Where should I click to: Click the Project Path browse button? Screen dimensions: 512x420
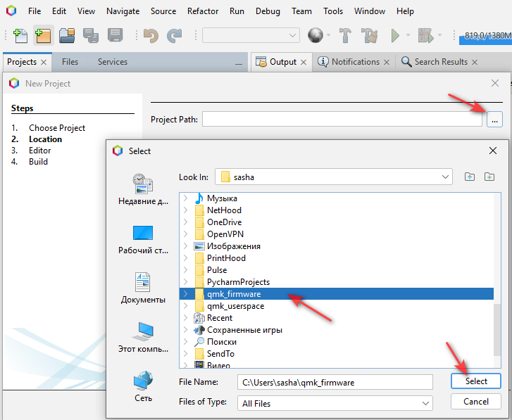[x=494, y=120]
